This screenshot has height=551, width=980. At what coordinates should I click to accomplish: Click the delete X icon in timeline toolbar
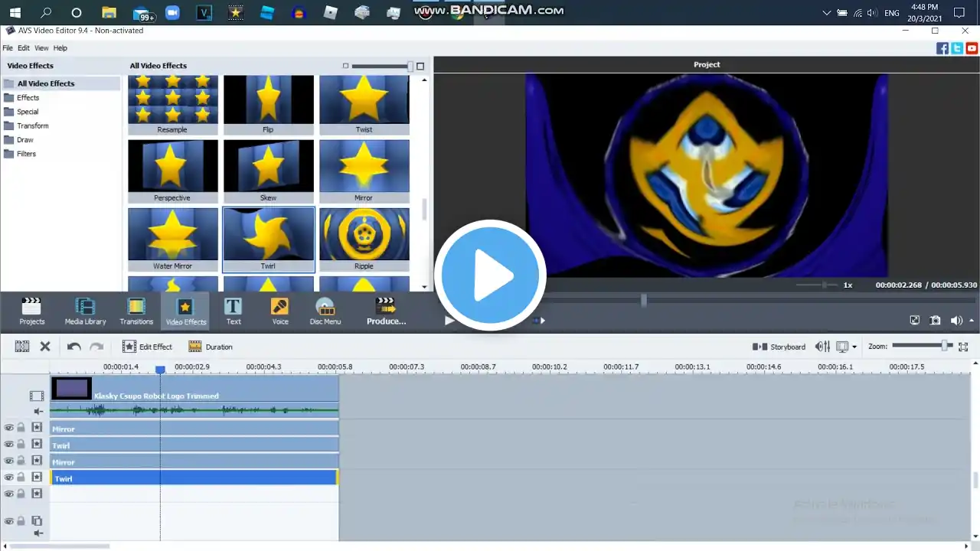(x=45, y=347)
